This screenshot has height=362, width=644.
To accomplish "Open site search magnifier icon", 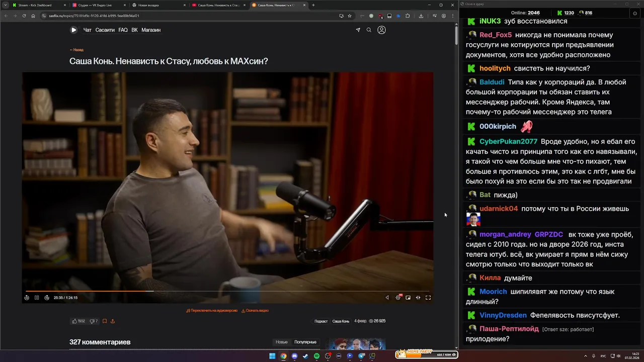I will pos(369,30).
